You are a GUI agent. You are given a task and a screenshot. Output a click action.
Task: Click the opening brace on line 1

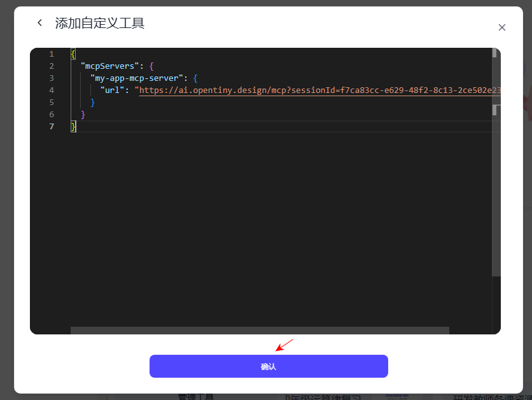point(73,54)
